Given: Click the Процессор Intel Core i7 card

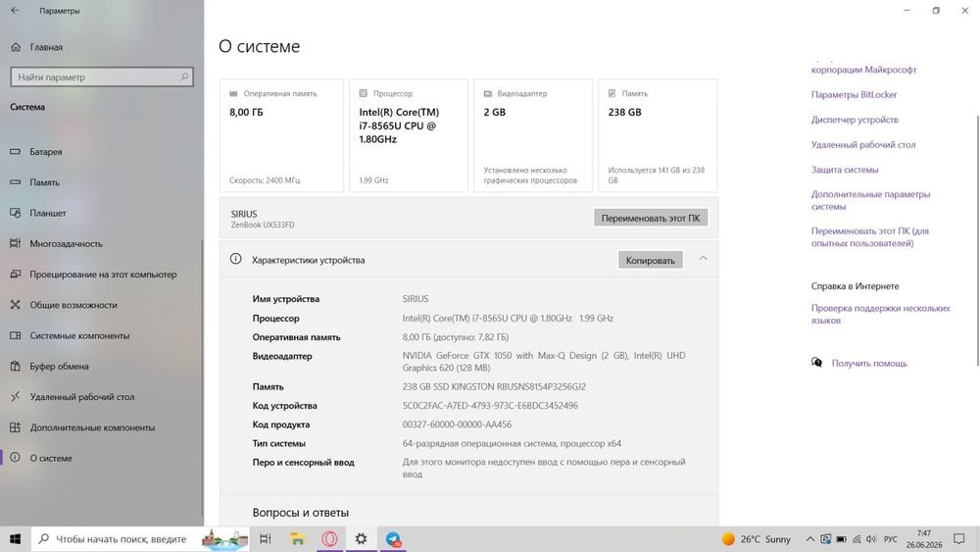Looking at the screenshot, I should pyautogui.click(x=408, y=135).
